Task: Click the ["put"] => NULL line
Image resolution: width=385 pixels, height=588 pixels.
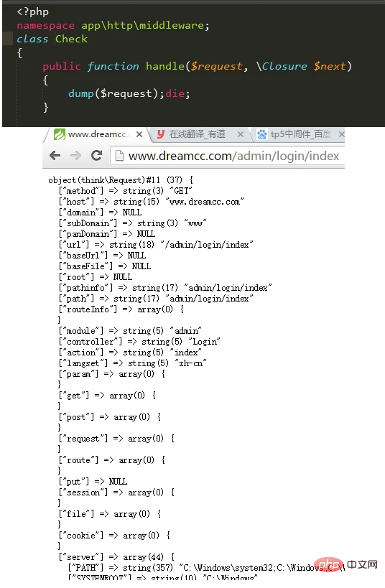Action: point(93,482)
